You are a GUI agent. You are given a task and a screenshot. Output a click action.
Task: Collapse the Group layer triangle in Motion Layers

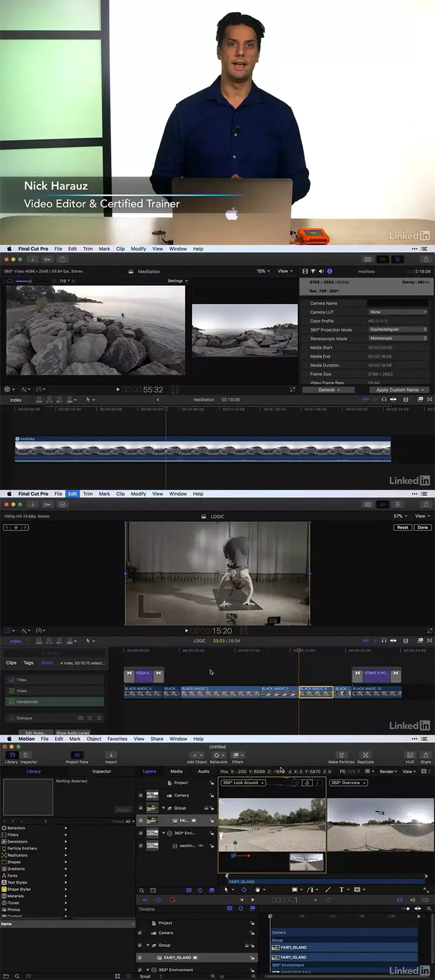tap(164, 808)
